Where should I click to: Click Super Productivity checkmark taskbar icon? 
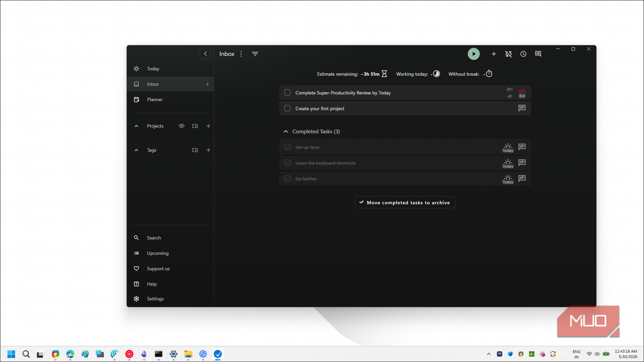click(x=218, y=354)
